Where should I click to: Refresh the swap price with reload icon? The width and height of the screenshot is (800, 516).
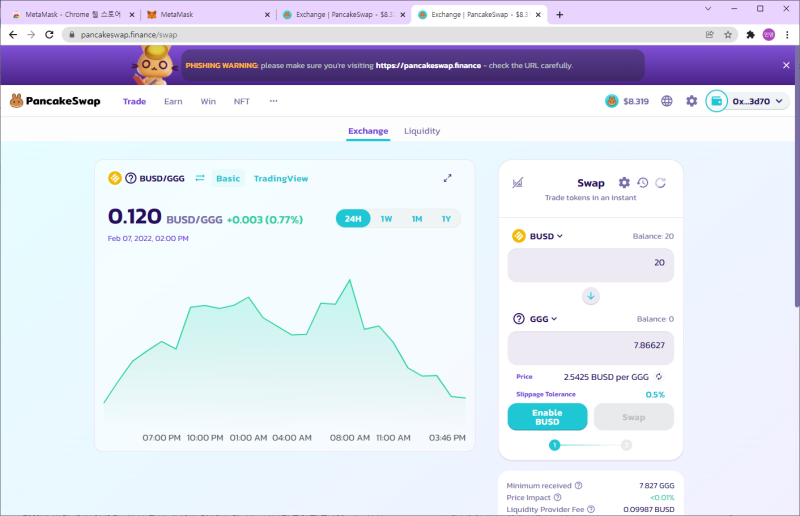point(661,183)
